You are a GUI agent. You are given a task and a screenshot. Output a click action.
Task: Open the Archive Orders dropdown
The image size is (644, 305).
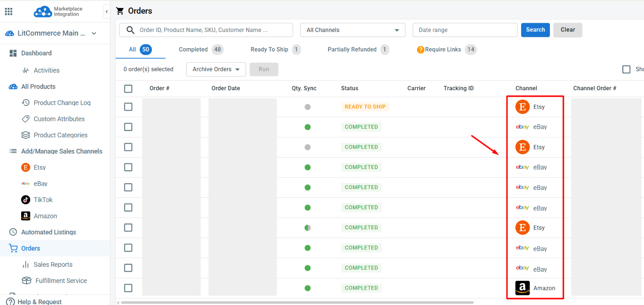tap(216, 69)
